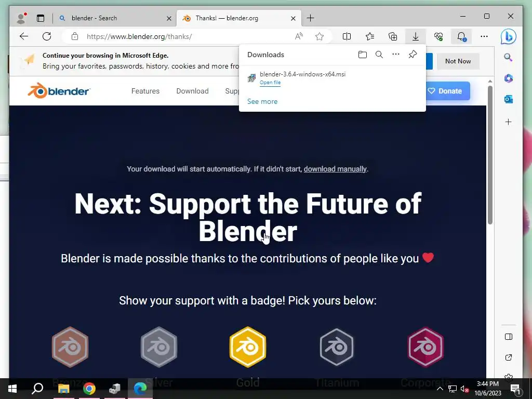Pin the Downloads panel
Viewport: 532px width, 399px height.
(x=413, y=54)
